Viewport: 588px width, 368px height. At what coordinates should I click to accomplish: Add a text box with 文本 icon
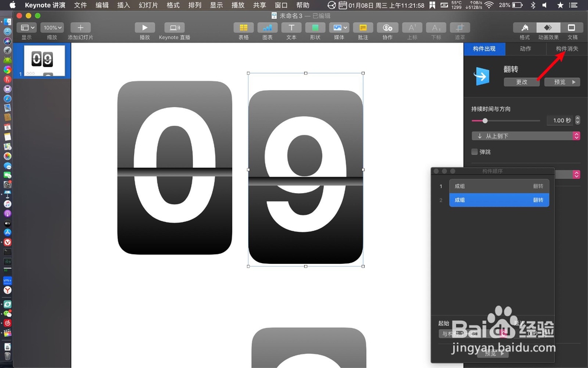(292, 28)
